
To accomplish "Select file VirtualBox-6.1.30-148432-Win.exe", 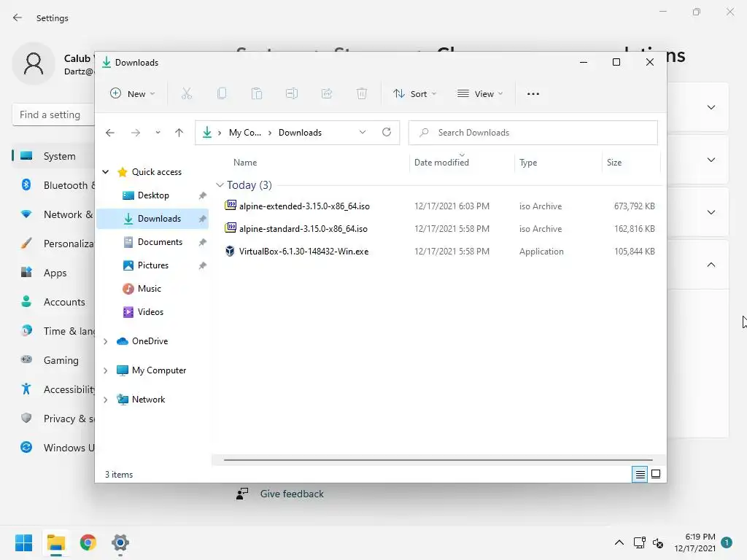I will tap(304, 252).
